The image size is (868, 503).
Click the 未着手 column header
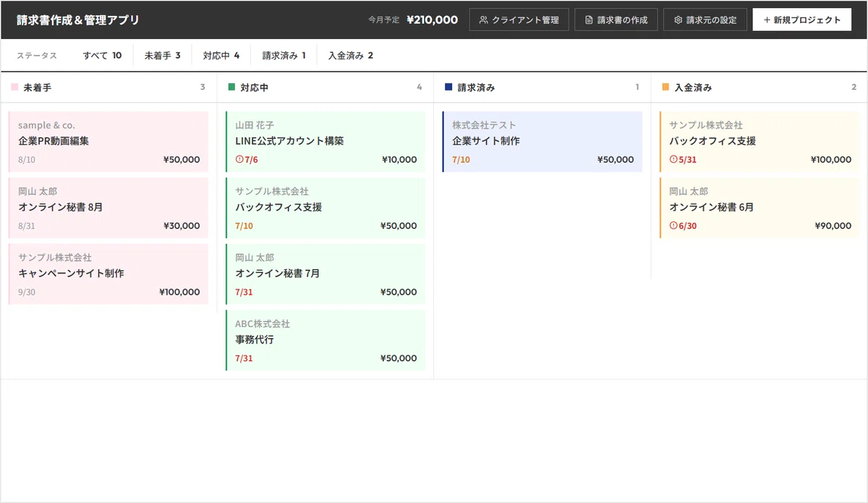point(109,88)
